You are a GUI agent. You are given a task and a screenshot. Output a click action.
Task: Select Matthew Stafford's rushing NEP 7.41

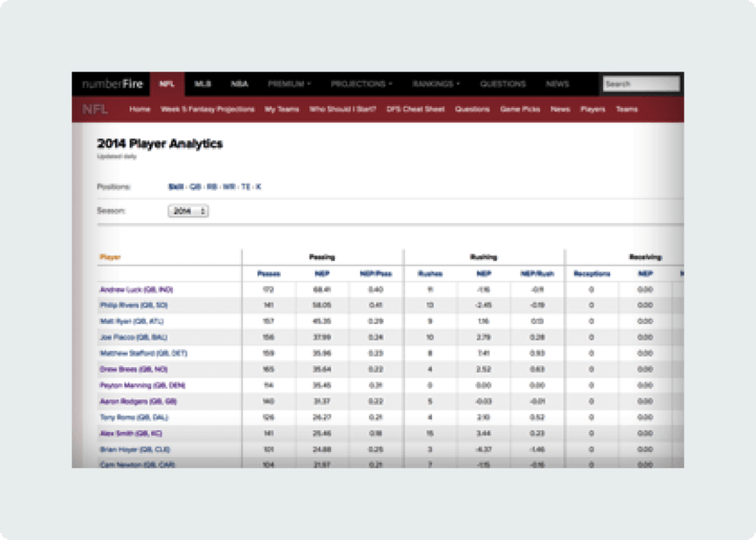pyautogui.click(x=484, y=353)
